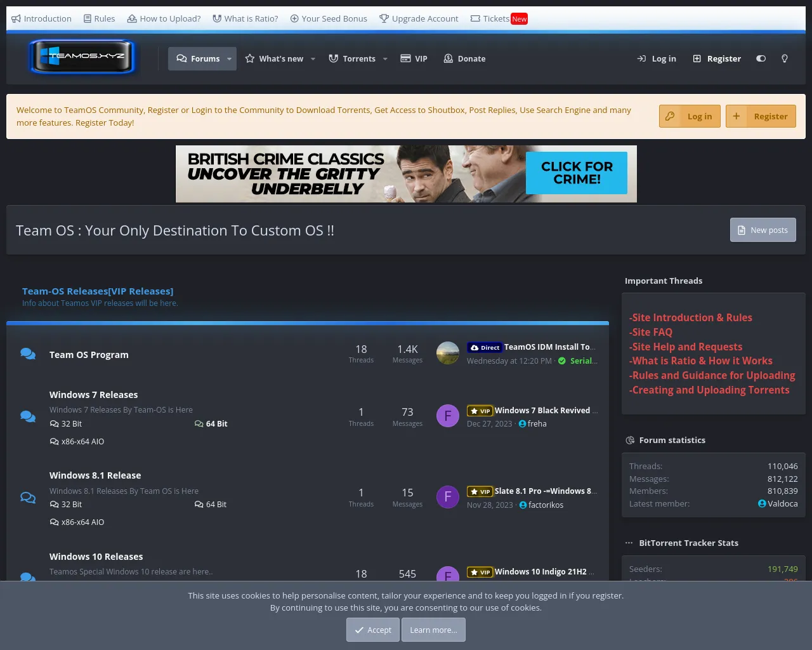
Task: Click the Donate icon in the navbar
Action: [449, 58]
